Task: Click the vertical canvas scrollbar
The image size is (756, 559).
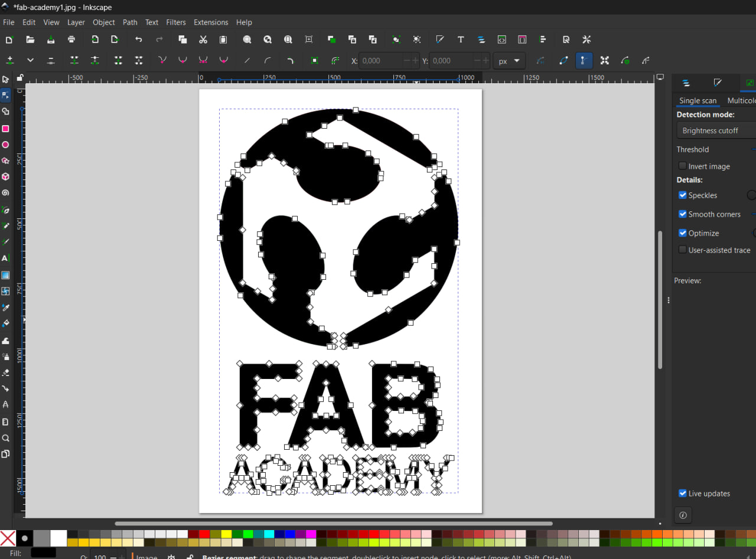Action: [660, 300]
